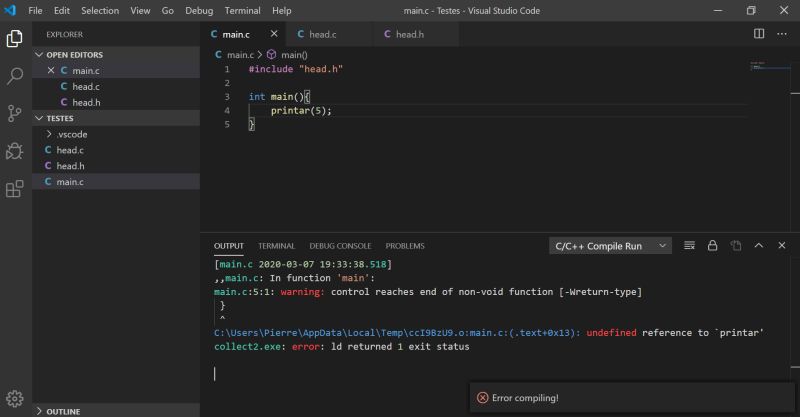The width and height of the screenshot is (800, 417).
Task: Expand the .vscode folder
Action: [x=116, y=134]
